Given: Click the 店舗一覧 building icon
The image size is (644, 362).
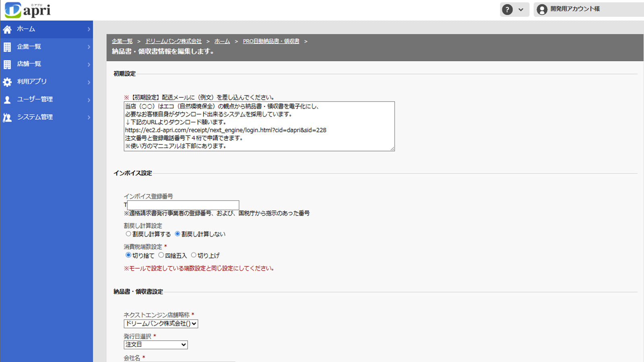Looking at the screenshot, I should (x=7, y=64).
